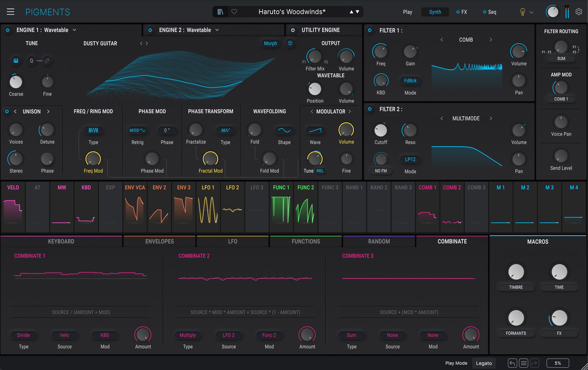Click the Wavefolding sine shape icon

(x=284, y=130)
